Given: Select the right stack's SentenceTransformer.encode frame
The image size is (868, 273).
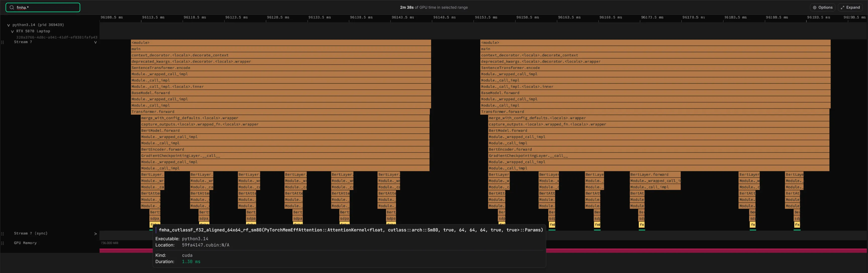Looking at the screenshot, I should pyautogui.click(x=655, y=68).
